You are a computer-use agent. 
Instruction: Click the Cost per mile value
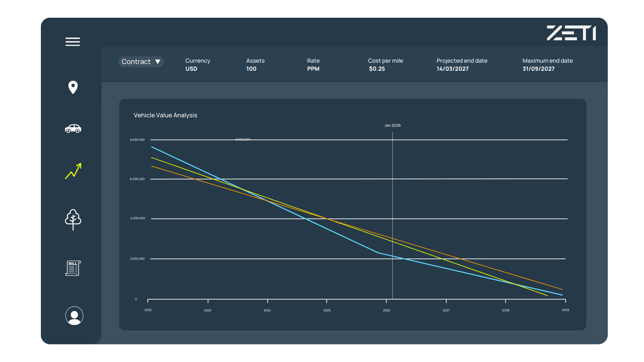[x=377, y=69]
